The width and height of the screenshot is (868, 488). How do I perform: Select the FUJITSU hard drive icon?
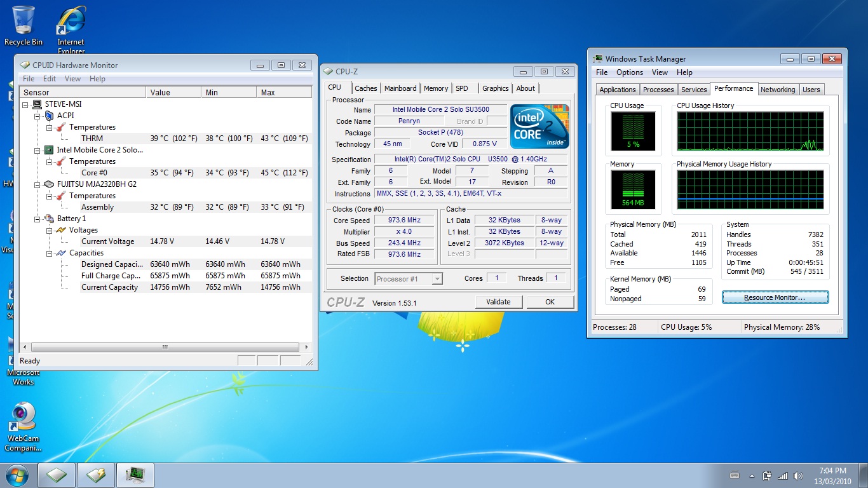[49, 184]
